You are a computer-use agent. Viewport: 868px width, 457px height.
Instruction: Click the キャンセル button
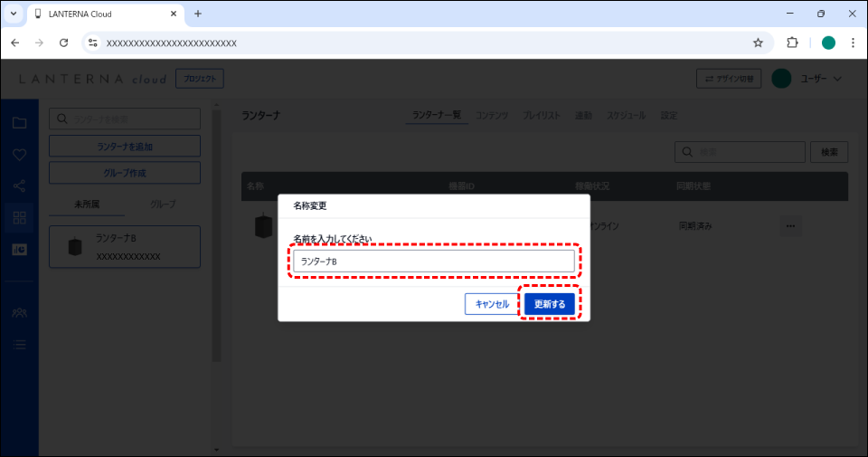492,304
